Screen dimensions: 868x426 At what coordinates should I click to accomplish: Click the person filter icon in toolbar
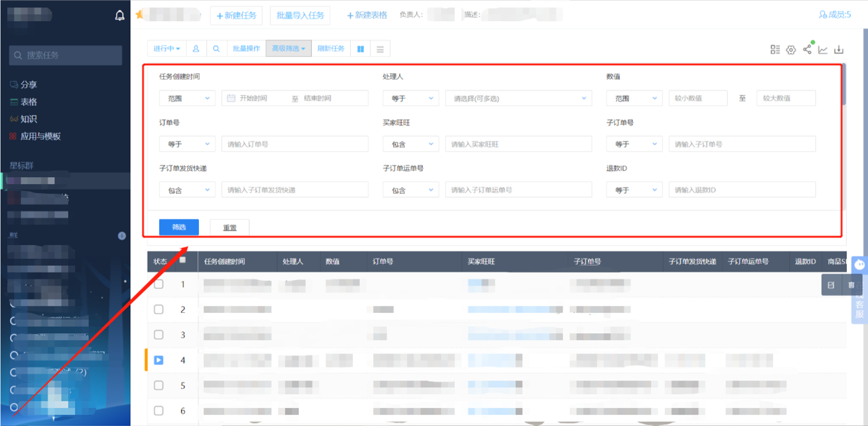pos(196,49)
